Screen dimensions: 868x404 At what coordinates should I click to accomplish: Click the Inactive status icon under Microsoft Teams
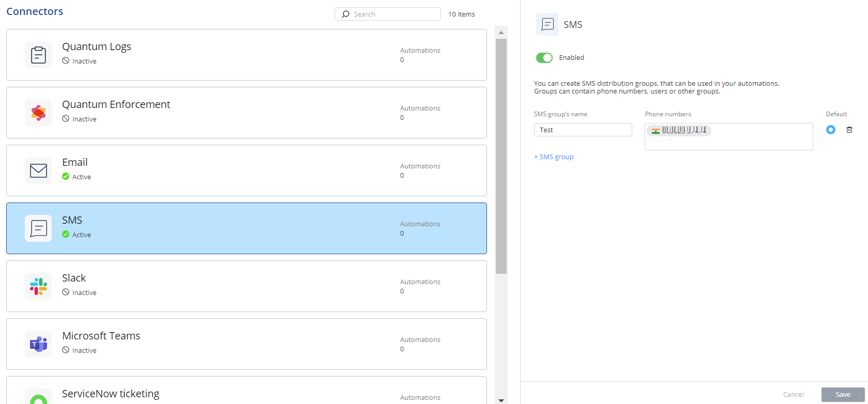point(66,350)
